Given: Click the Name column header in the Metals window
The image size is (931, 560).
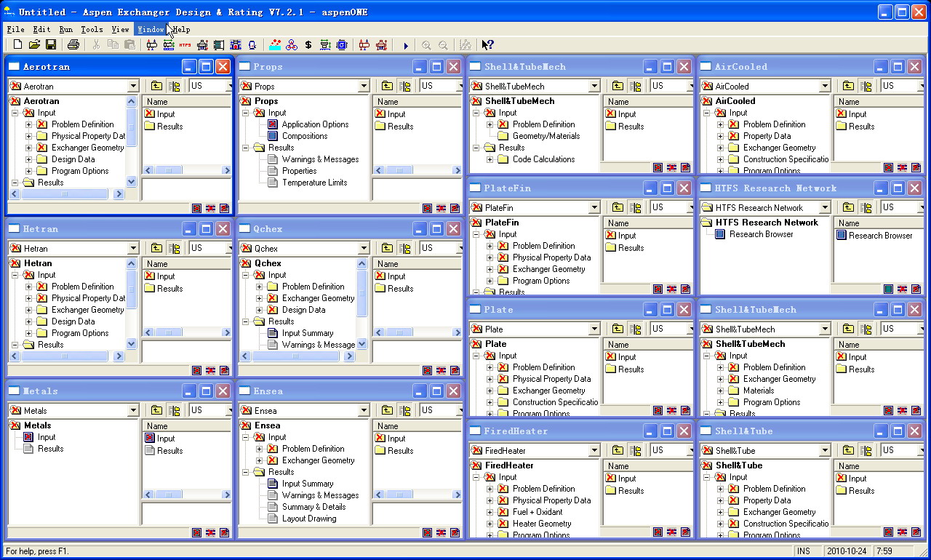Looking at the screenshot, I should coord(187,426).
